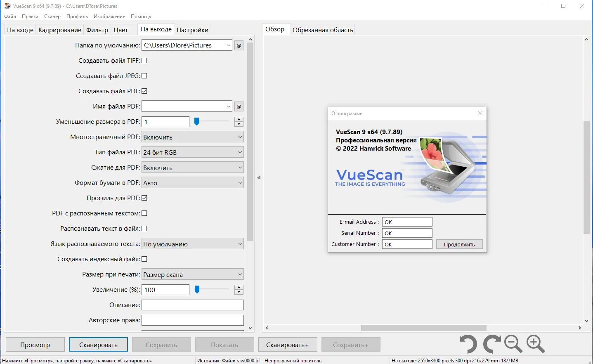
Task: Click the Serial Number field in About dialog
Action: click(407, 233)
